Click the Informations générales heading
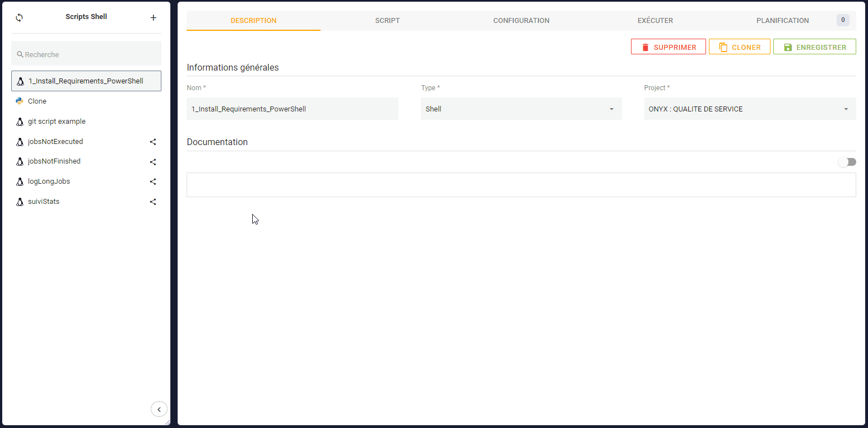The image size is (868, 428). pyautogui.click(x=233, y=68)
